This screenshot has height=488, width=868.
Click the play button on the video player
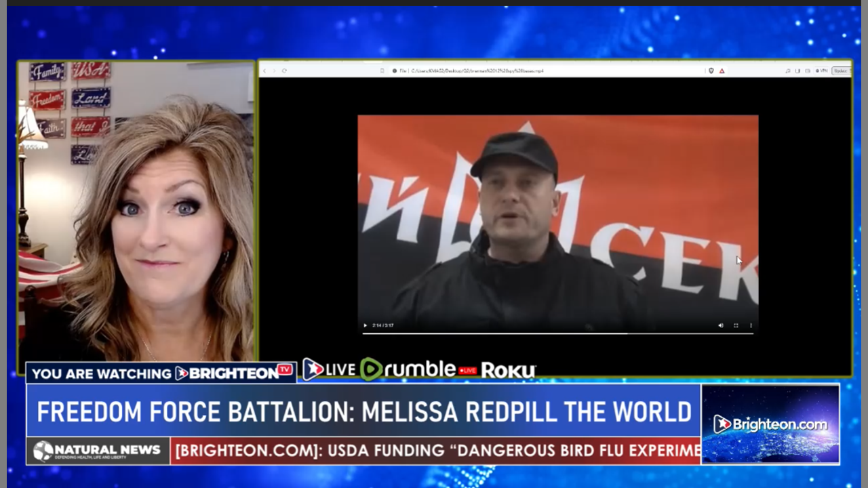364,325
